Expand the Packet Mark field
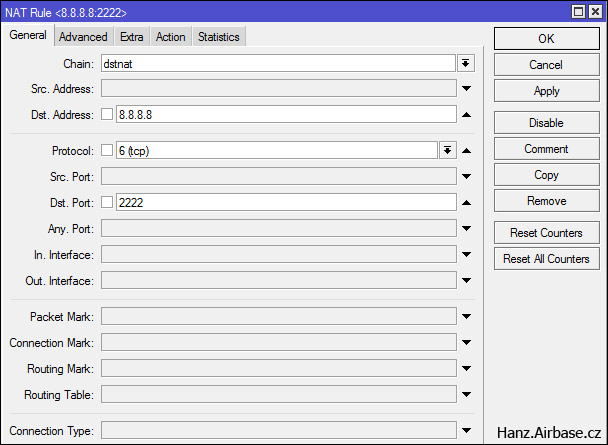The width and height of the screenshot is (608, 445). pyautogui.click(x=466, y=317)
